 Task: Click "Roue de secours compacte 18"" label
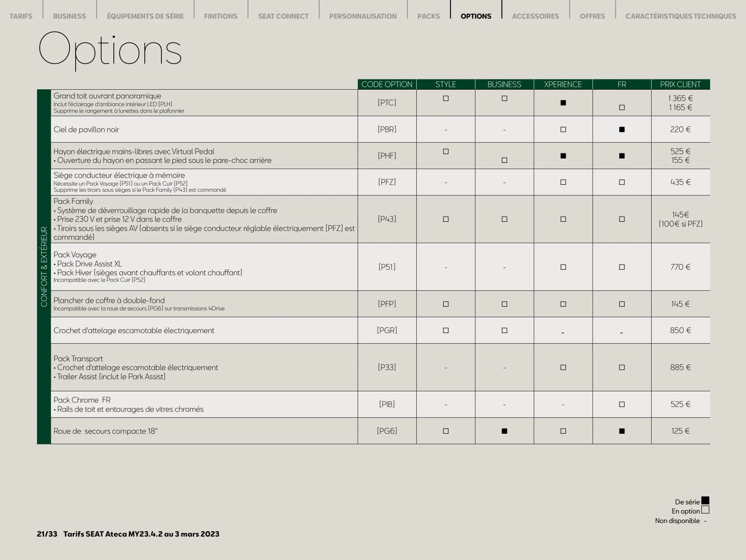[x=105, y=431]
